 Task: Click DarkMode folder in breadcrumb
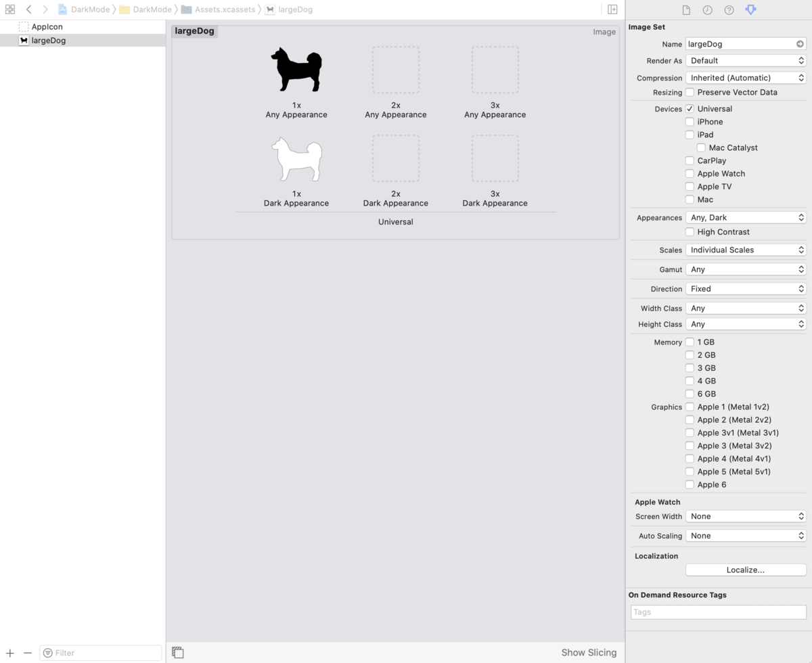[x=145, y=9]
